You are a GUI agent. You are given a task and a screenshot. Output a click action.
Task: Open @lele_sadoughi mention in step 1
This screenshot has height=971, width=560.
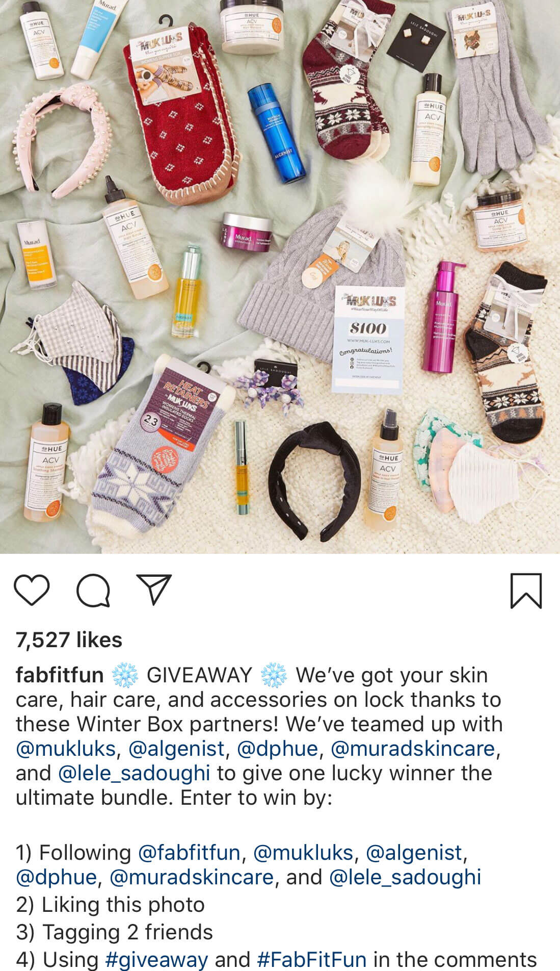click(405, 877)
